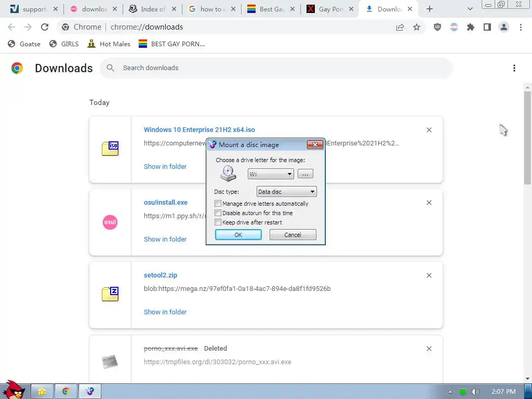Focus the Search downloads field

click(276, 68)
